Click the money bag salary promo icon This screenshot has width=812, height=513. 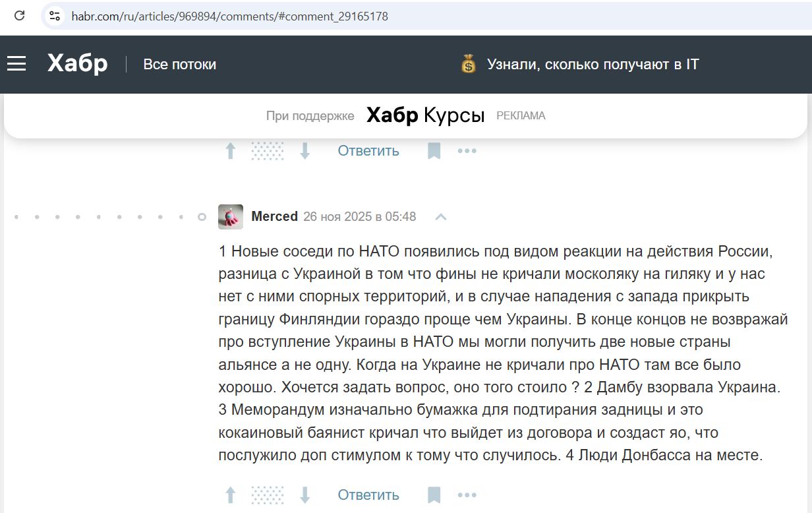coord(467,64)
